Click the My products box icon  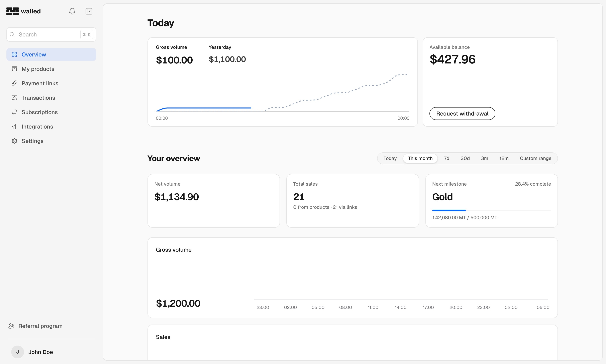pyautogui.click(x=14, y=69)
